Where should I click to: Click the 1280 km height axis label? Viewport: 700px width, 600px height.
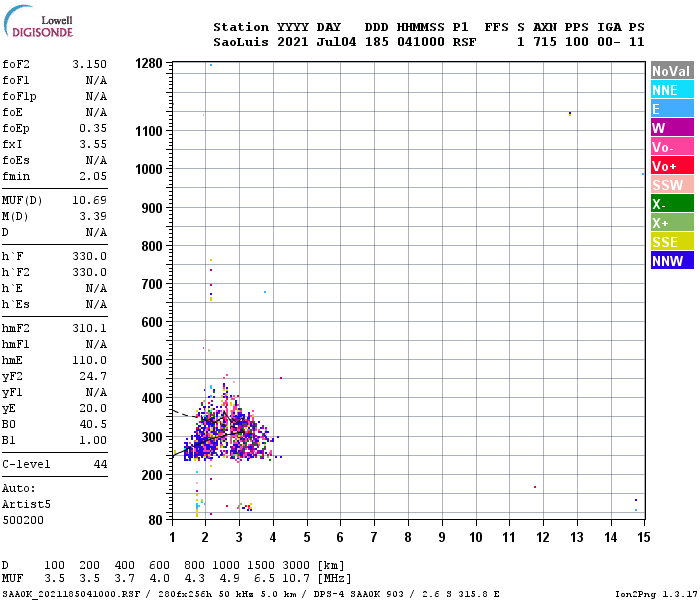[149, 63]
